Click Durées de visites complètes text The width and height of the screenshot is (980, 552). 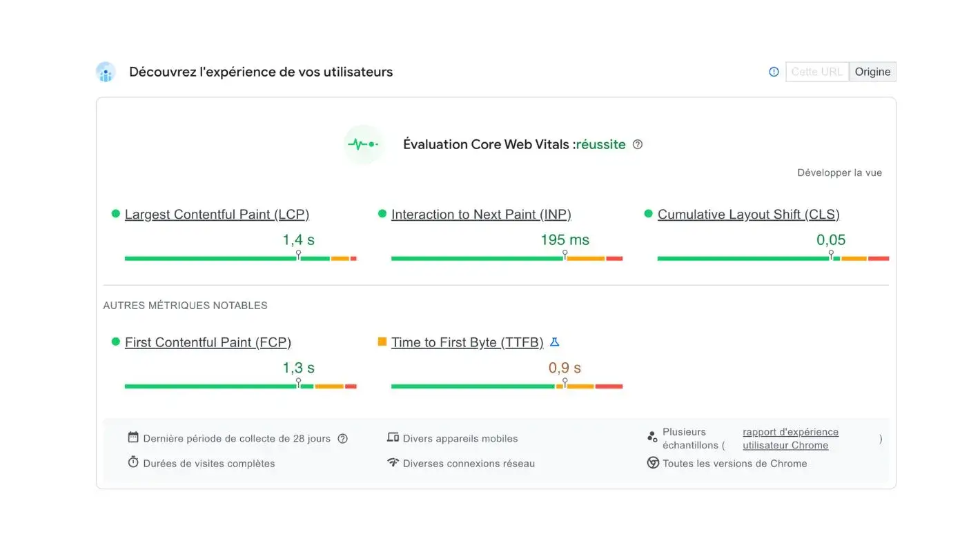tap(209, 464)
